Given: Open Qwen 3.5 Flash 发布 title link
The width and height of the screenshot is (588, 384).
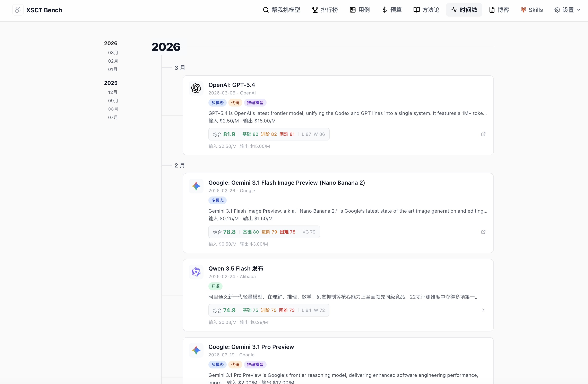Looking at the screenshot, I should (236, 268).
